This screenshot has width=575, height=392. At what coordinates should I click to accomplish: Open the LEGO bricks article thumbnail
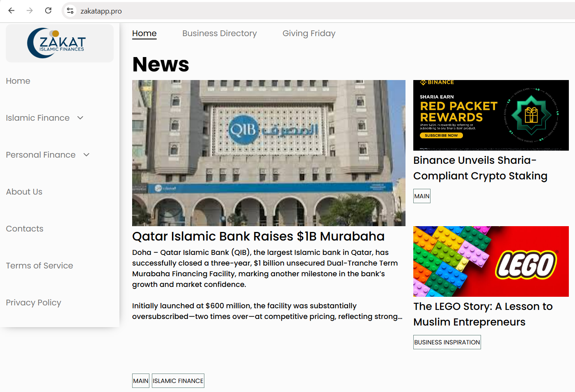pos(491,261)
